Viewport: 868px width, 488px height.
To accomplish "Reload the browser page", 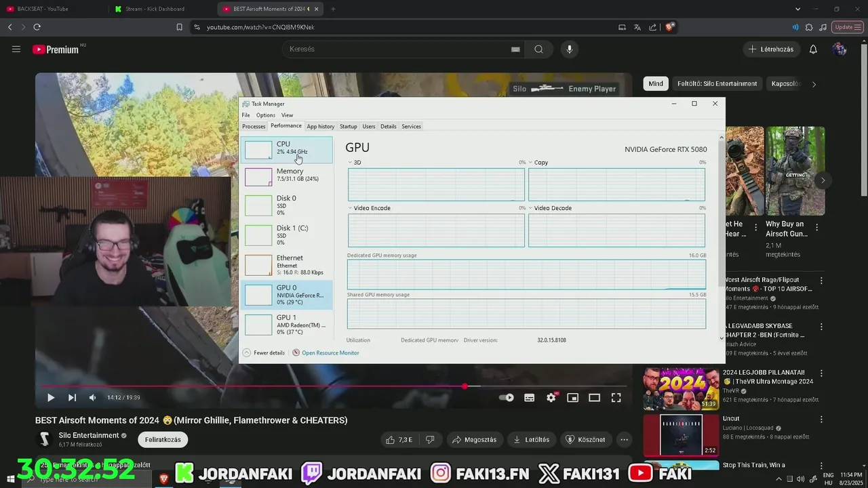I will tap(37, 27).
